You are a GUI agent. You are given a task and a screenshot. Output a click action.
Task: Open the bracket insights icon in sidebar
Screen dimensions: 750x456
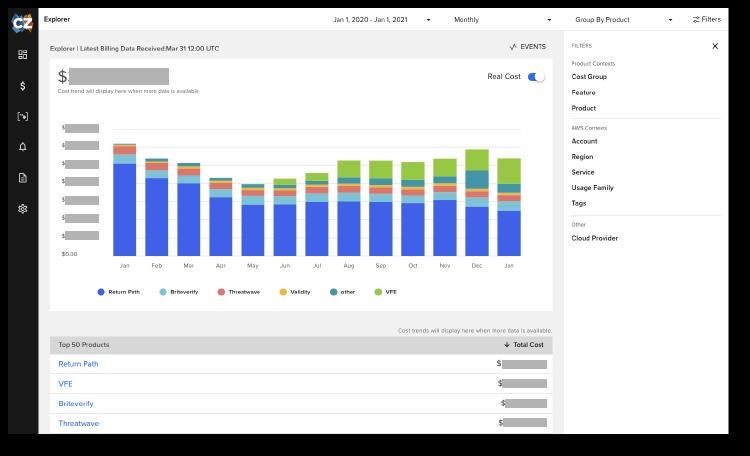pos(22,116)
